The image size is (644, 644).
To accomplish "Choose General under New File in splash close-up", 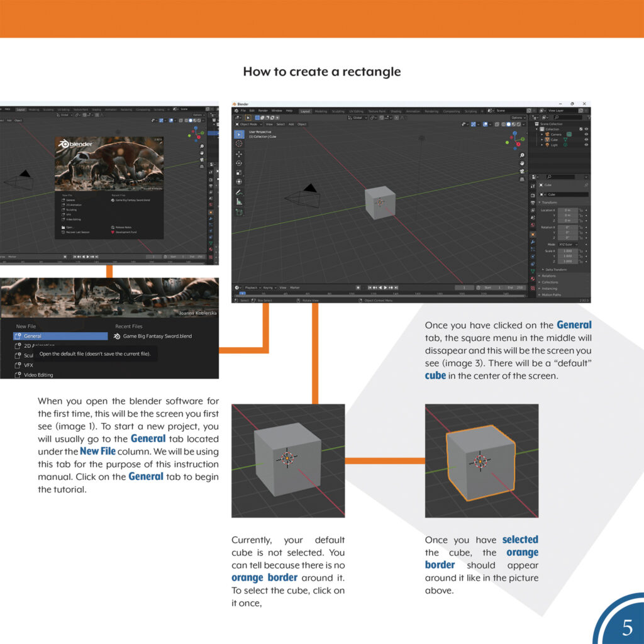I will click(x=60, y=336).
